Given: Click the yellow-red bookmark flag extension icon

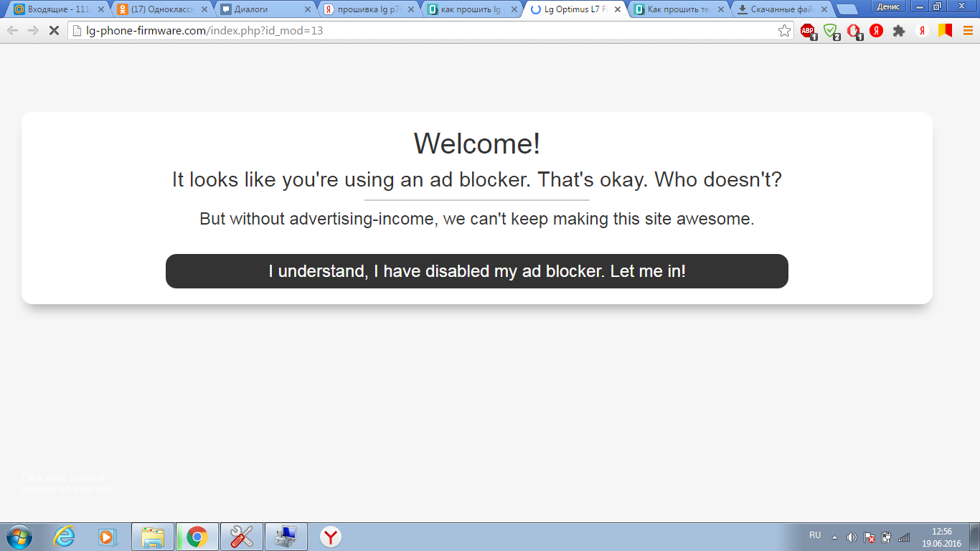Looking at the screenshot, I should tap(945, 31).
